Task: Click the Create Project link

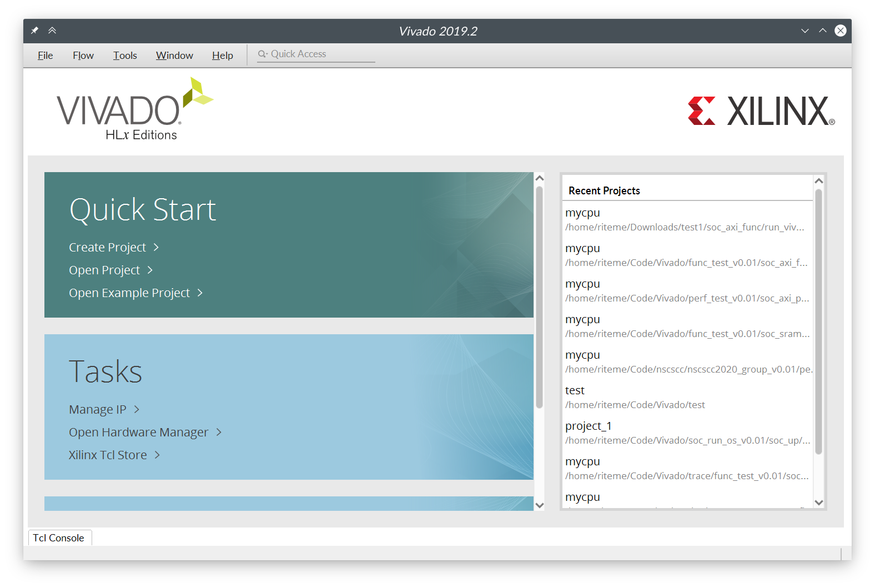Action: pos(107,247)
